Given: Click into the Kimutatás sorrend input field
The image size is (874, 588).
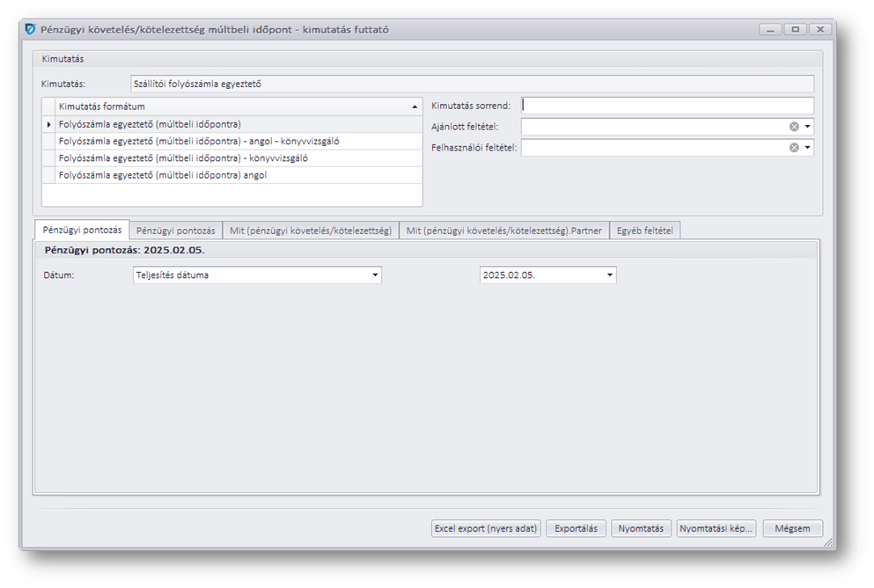Looking at the screenshot, I should [x=667, y=106].
